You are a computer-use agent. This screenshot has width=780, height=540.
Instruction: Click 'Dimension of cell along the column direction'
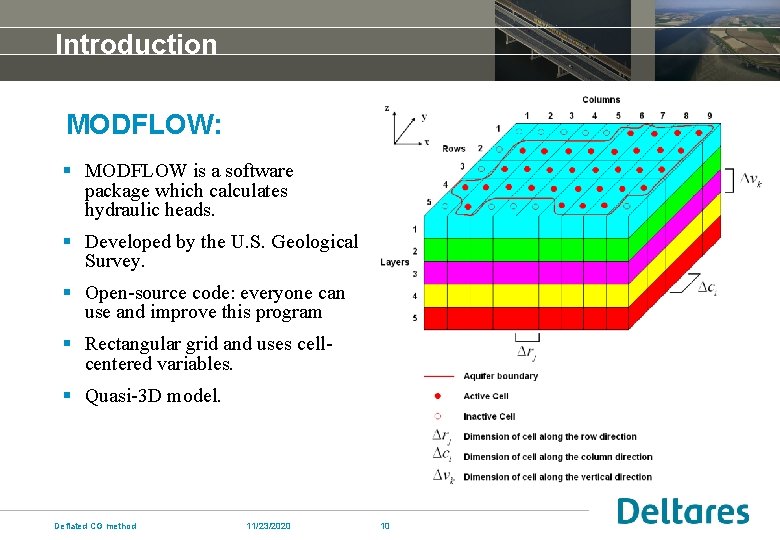pyautogui.click(x=558, y=457)
